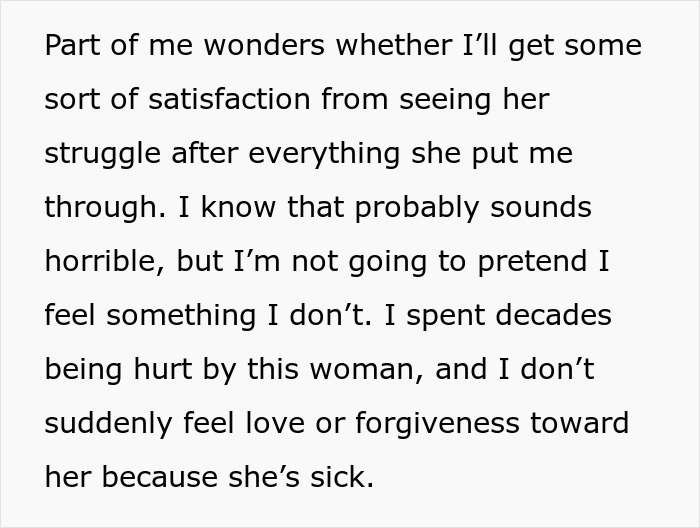Image resolution: width=700 pixels, height=528 pixels.
Task: Click the word "woman,"
Action: pyautogui.click(x=367, y=370)
